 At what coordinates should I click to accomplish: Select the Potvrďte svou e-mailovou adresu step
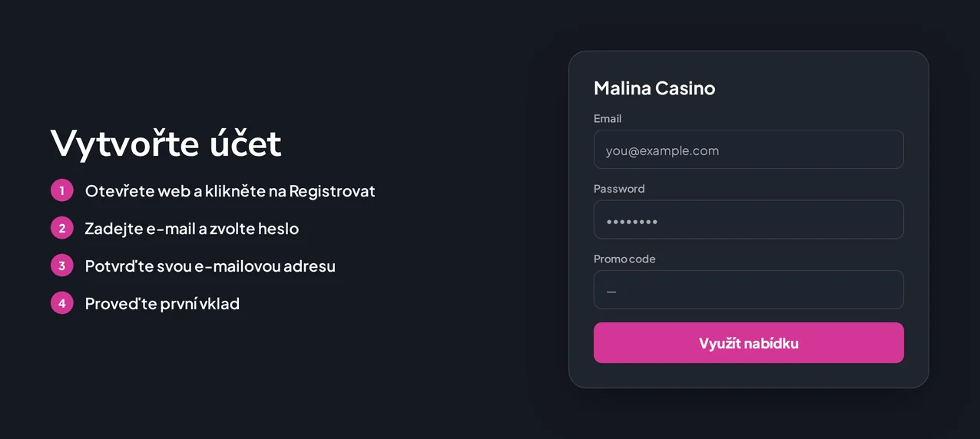pyautogui.click(x=210, y=266)
